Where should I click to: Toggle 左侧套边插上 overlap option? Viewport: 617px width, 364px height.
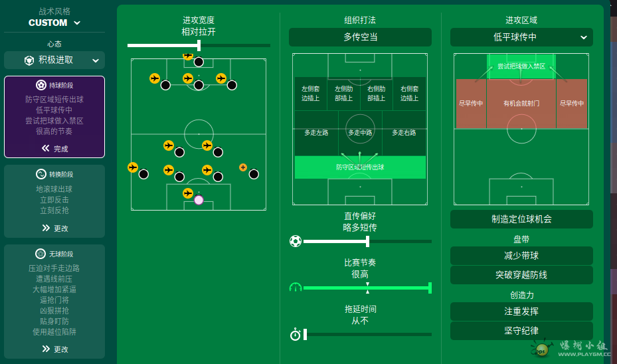(x=310, y=94)
